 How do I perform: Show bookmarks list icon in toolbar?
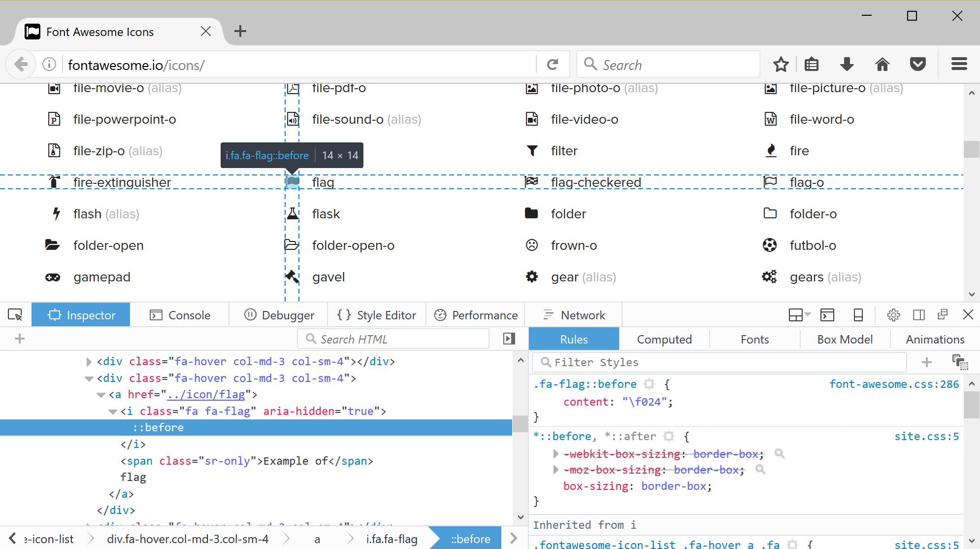[x=812, y=65]
